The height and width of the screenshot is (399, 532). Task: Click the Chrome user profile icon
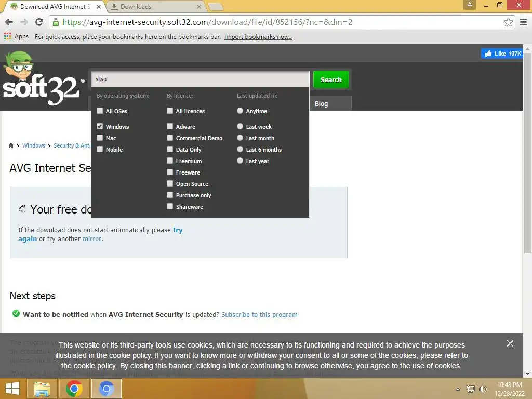(470, 5)
